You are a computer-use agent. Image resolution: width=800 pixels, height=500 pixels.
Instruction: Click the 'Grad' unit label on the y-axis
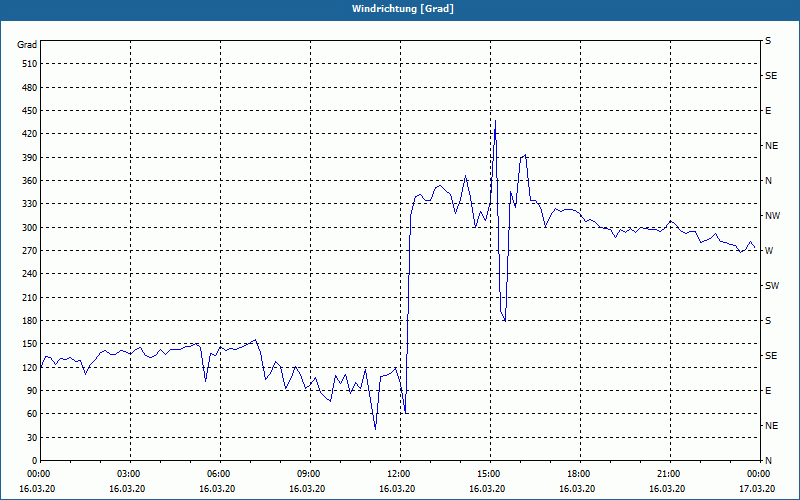(x=27, y=45)
